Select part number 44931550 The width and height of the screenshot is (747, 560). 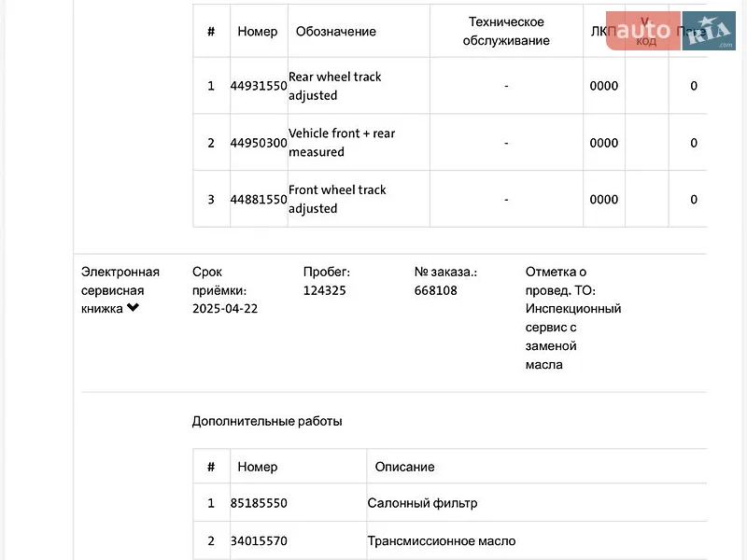(259, 86)
